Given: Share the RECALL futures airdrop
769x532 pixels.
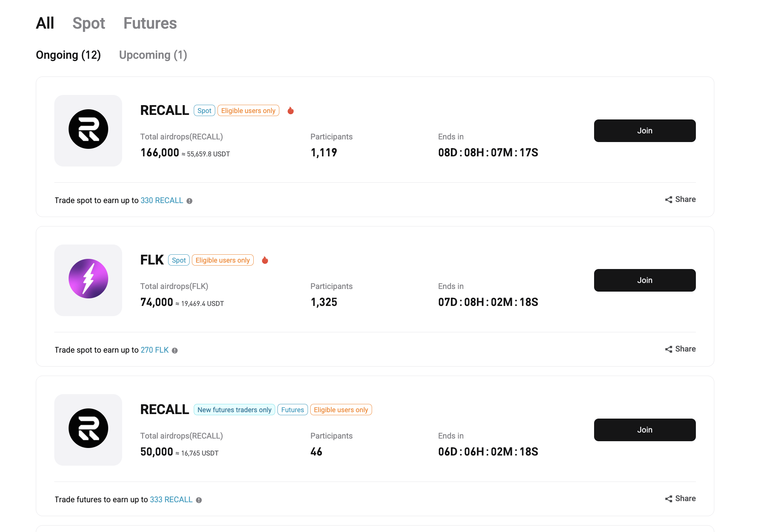Looking at the screenshot, I should coord(680,499).
